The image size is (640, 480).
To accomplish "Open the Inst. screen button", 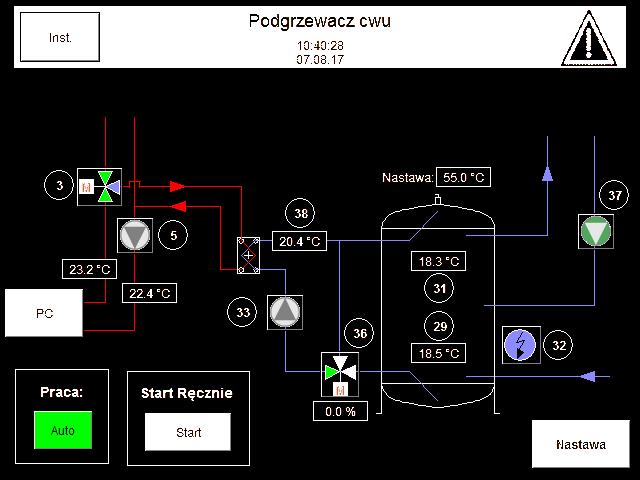I will (x=60, y=37).
